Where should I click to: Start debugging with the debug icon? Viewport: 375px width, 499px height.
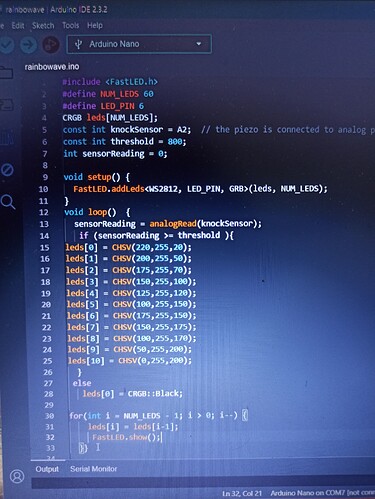pos(51,45)
